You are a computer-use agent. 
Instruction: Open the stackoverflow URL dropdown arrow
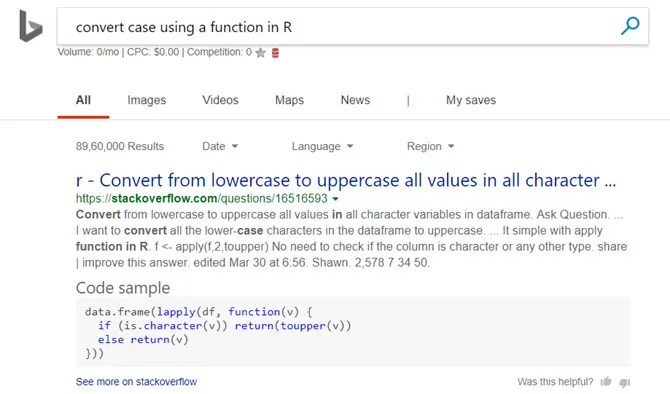(x=335, y=199)
